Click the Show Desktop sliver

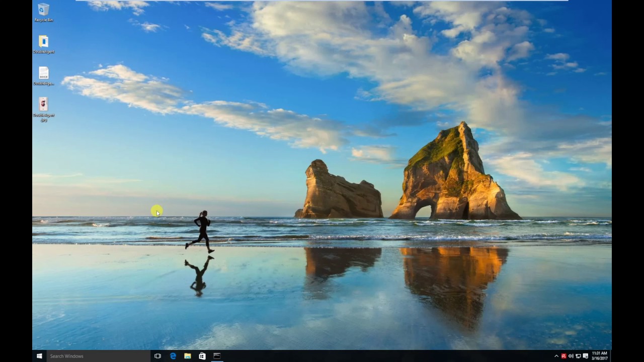click(x=611, y=356)
